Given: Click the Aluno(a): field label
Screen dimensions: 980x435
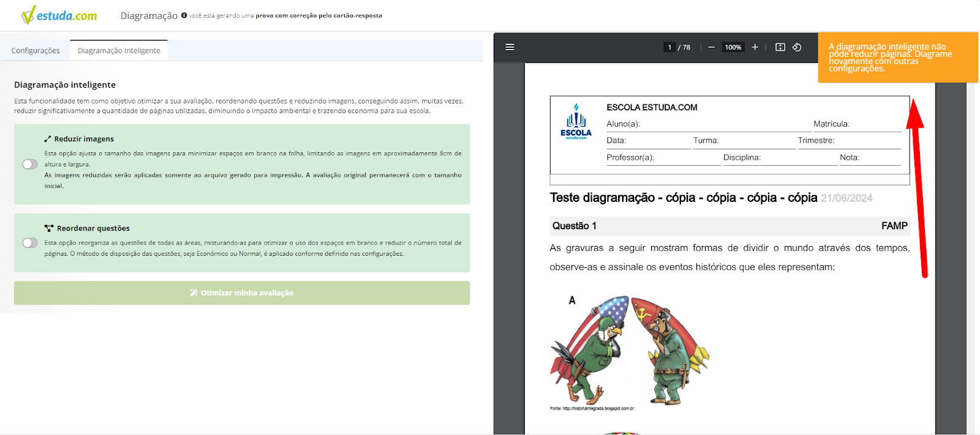Looking at the screenshot, I should pyautogui.click(x=623, y=124).
